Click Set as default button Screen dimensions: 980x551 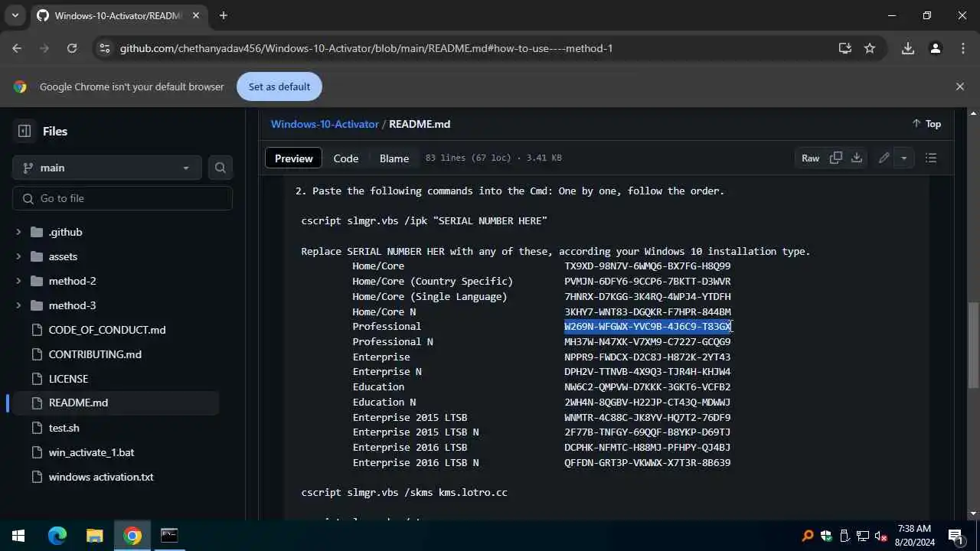pyautogui.click(x=279, y=86)
